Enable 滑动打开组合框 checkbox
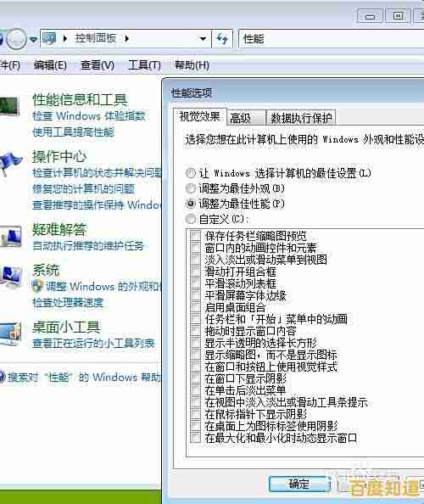This screenshot has height=504, width=424. 195,272
